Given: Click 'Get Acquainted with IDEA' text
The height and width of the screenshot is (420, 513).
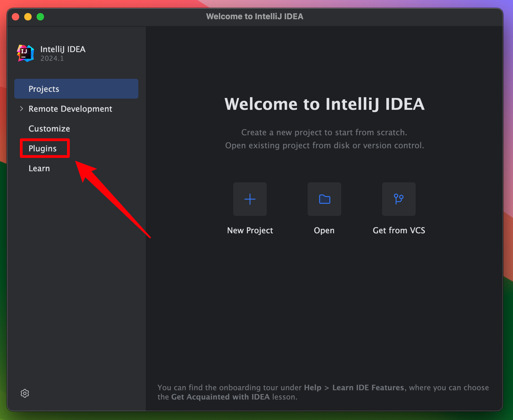Looking at the screenshot, I should [221, 397].
